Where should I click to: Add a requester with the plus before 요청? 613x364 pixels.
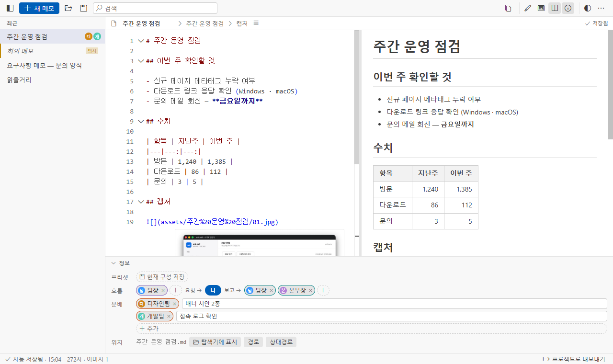176,290
